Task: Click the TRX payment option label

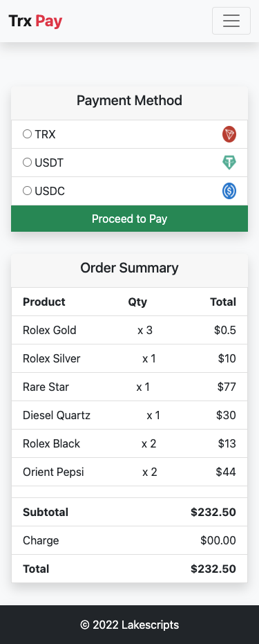Action: coord(45,134)
